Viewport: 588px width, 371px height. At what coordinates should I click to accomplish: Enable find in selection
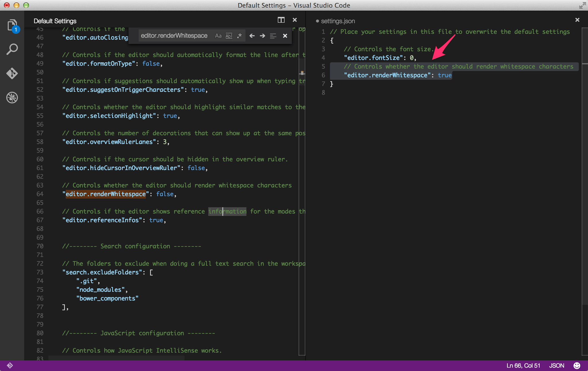[273, 36]
